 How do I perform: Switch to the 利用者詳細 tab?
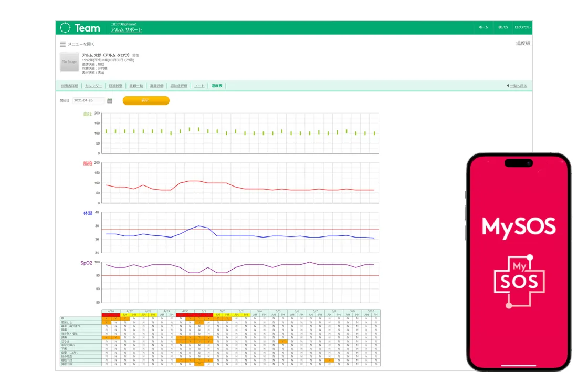(69, 86)
